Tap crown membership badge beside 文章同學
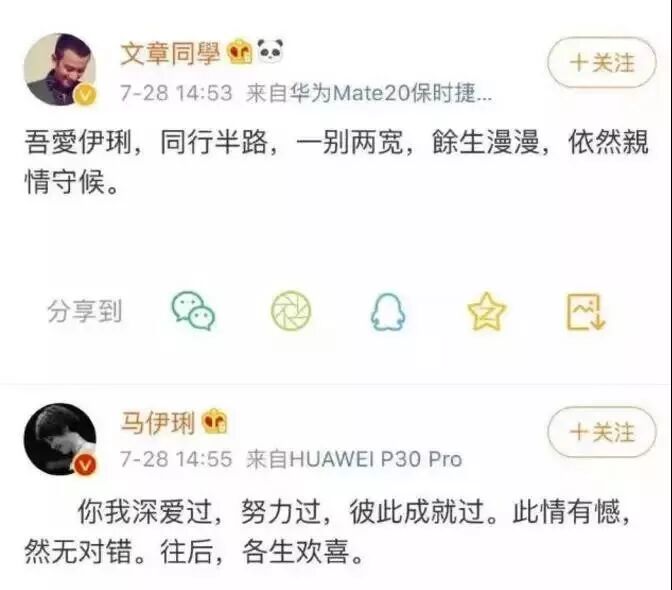 point(239,53)
